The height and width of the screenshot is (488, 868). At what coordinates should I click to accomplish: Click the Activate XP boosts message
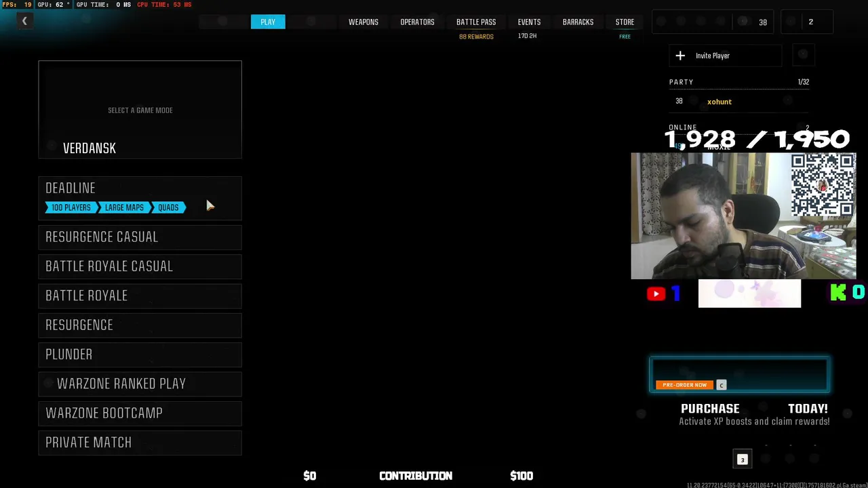coord(754,422)
